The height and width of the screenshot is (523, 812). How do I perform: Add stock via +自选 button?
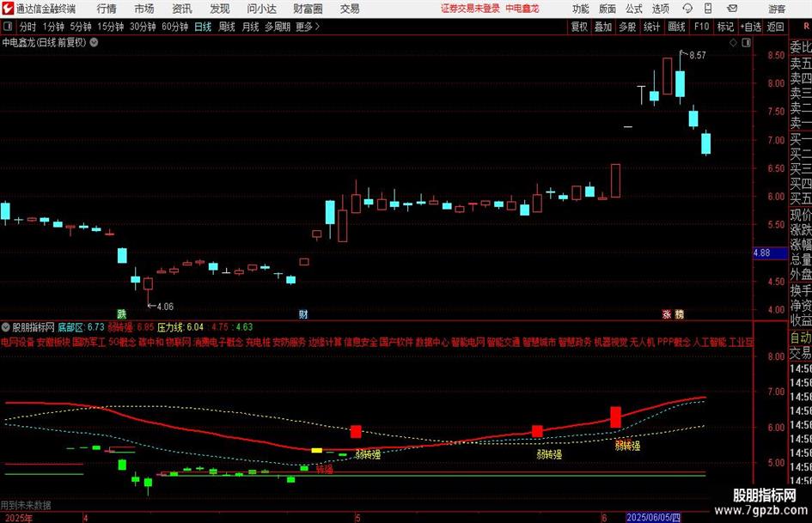(x=750, y=27)
